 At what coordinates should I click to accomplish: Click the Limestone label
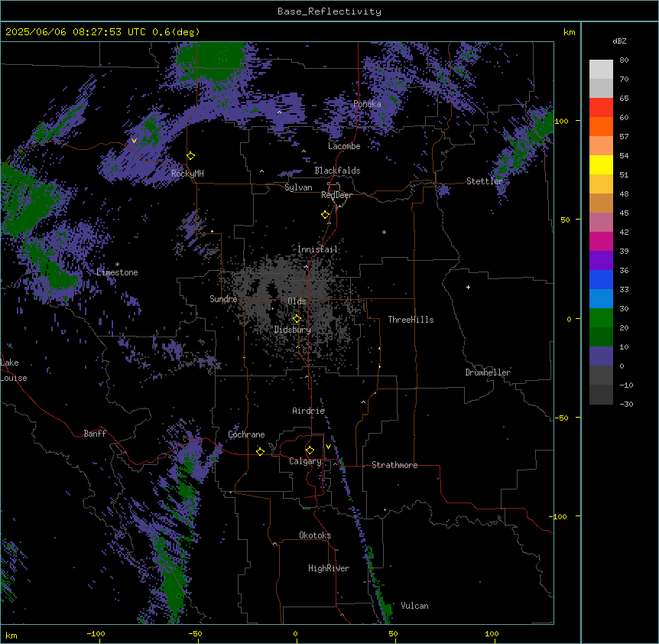coord(117,272)
